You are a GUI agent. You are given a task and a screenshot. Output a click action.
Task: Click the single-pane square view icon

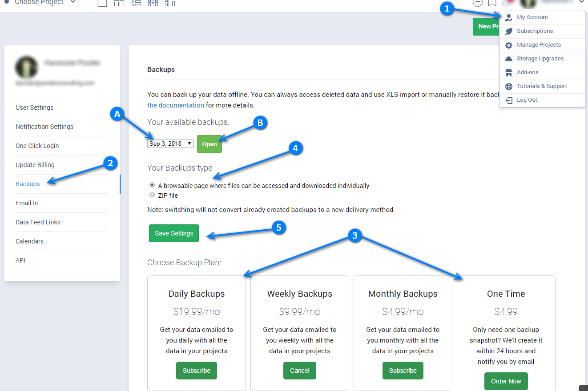click(x=102, y=3)
